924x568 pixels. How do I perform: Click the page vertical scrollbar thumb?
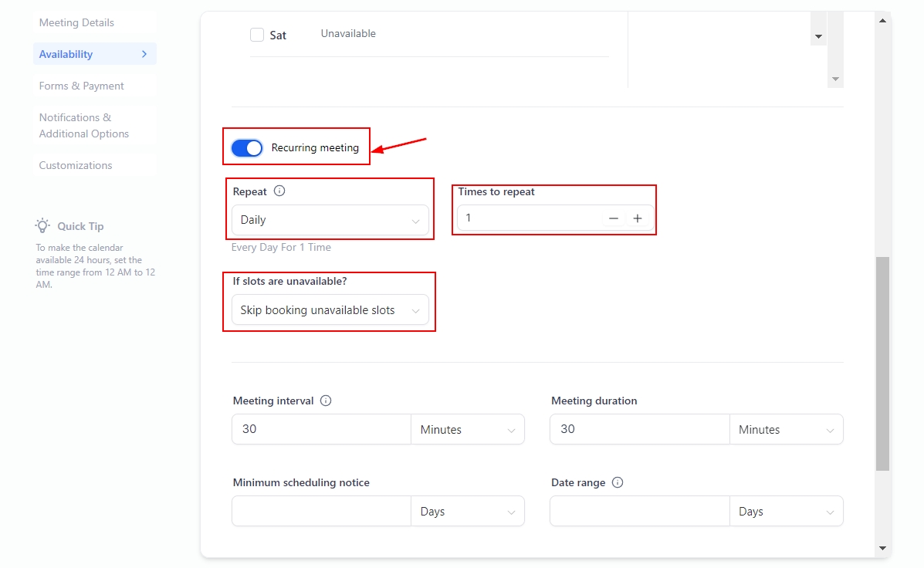tap(882, 363)
